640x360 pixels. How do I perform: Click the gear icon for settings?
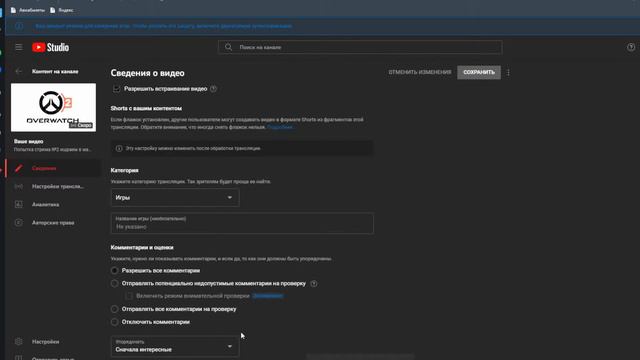pos(18,342)
